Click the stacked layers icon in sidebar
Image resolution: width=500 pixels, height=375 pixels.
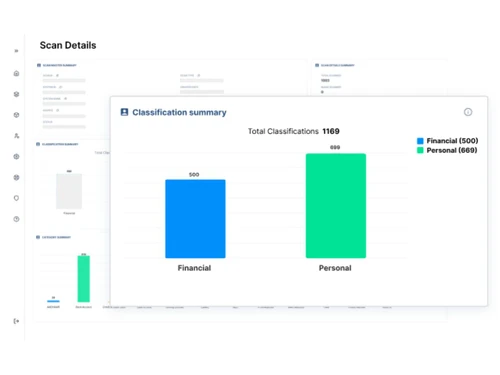pyautogui.click(x=16, y=94)
